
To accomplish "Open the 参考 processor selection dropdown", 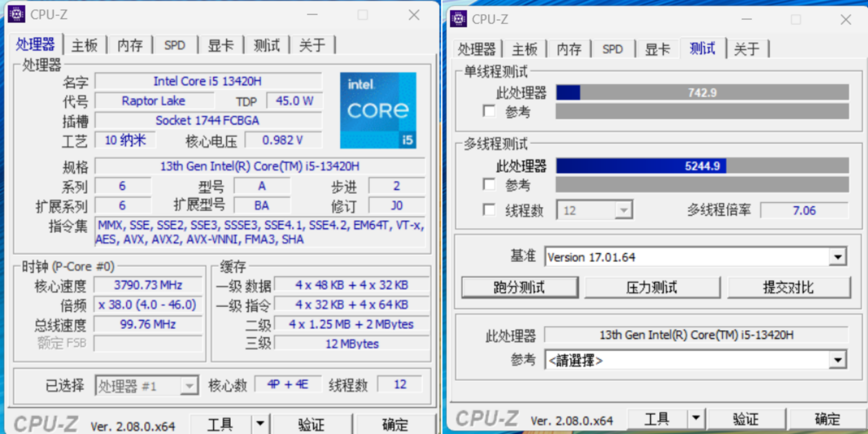I will pos(838,360).
